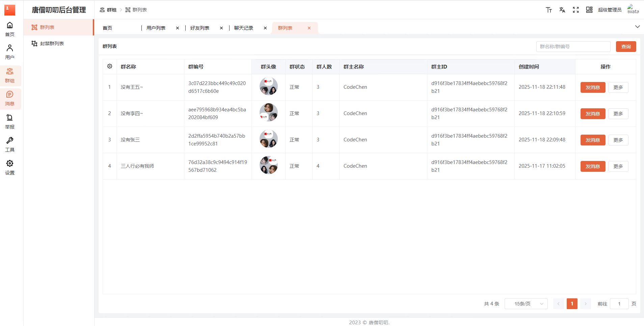Switch to the 聊天记录 tab
The image size is (644, 326).
tap(244, 28)
